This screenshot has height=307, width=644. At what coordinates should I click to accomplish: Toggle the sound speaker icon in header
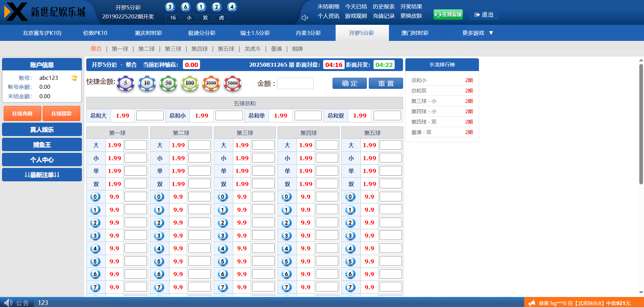[305, 18]
